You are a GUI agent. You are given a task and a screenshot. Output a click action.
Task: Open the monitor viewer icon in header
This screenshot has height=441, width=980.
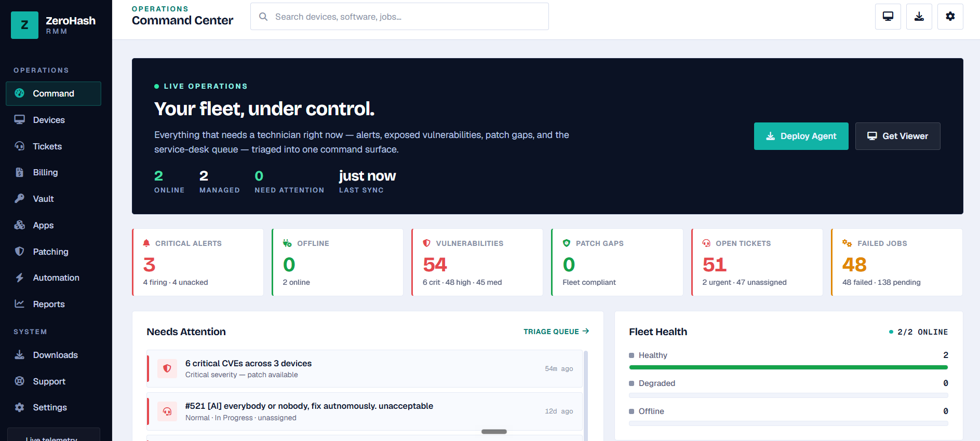click(x=888, y=17)
